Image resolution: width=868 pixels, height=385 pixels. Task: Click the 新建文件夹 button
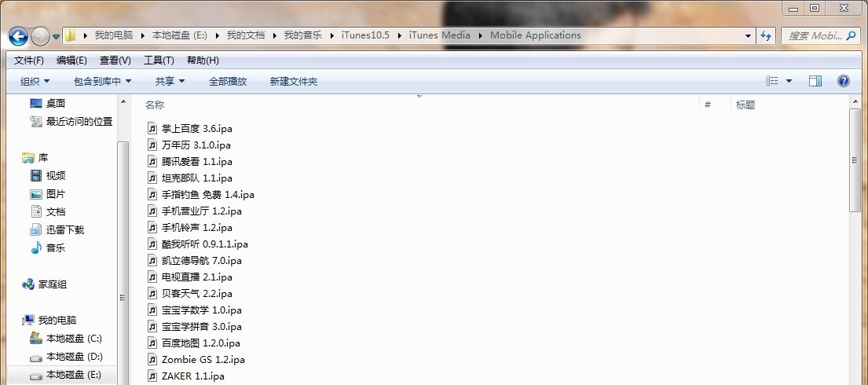294,82
